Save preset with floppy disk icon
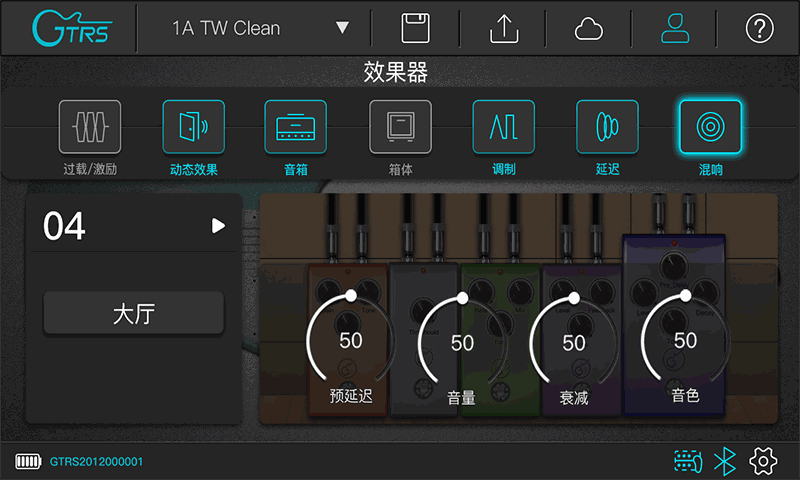 [415, 28]
